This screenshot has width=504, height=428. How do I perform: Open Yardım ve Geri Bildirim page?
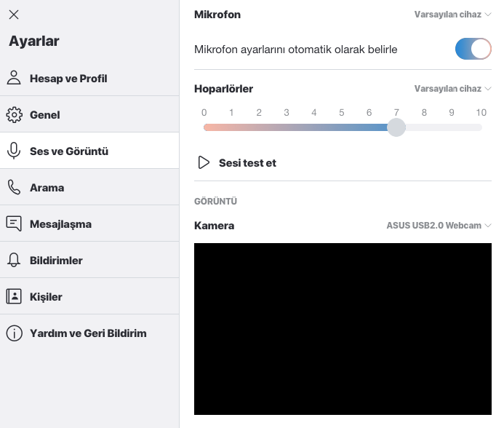click(x=88, y=333)
